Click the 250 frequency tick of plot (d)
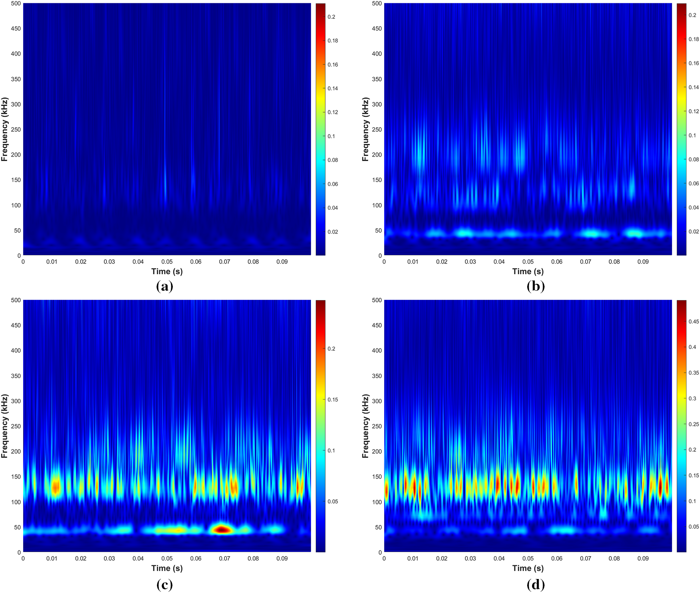 pyautogui.click(x=377, y=426)
